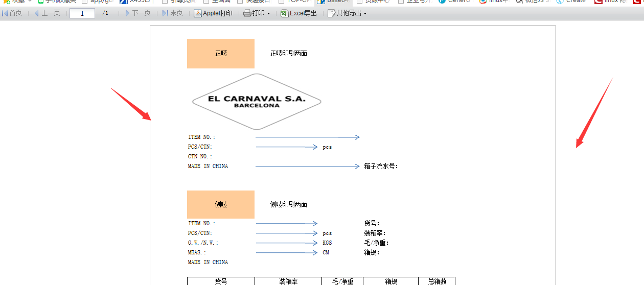Click the 下一页 next page button
Viewport: 644px width, 285px height.
(x=138, y=13)
